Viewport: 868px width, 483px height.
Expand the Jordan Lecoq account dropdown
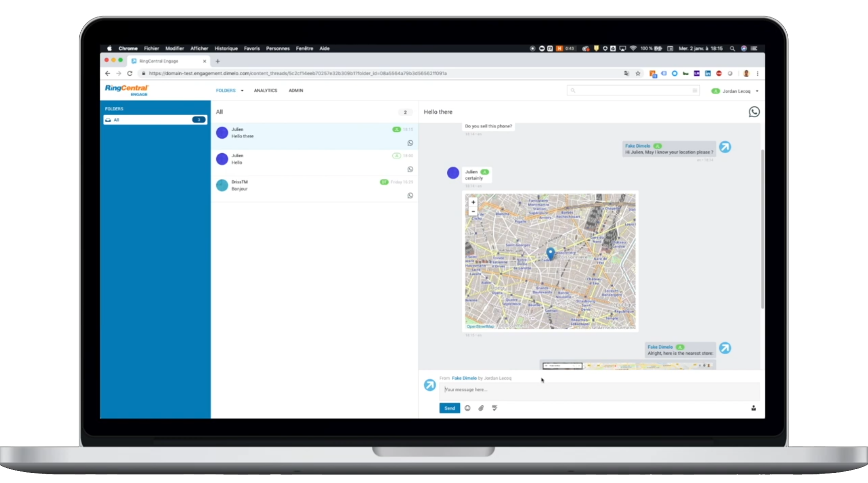coord(758,91)
